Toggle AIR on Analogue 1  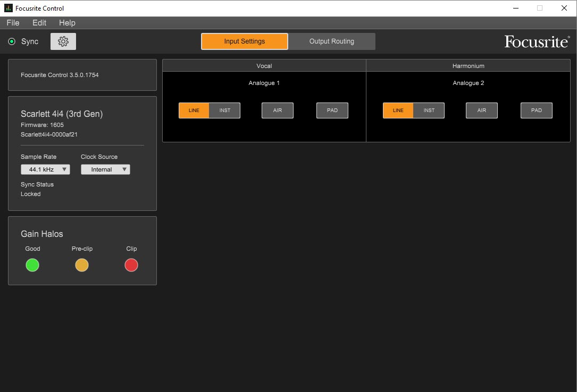pos(278,110)
